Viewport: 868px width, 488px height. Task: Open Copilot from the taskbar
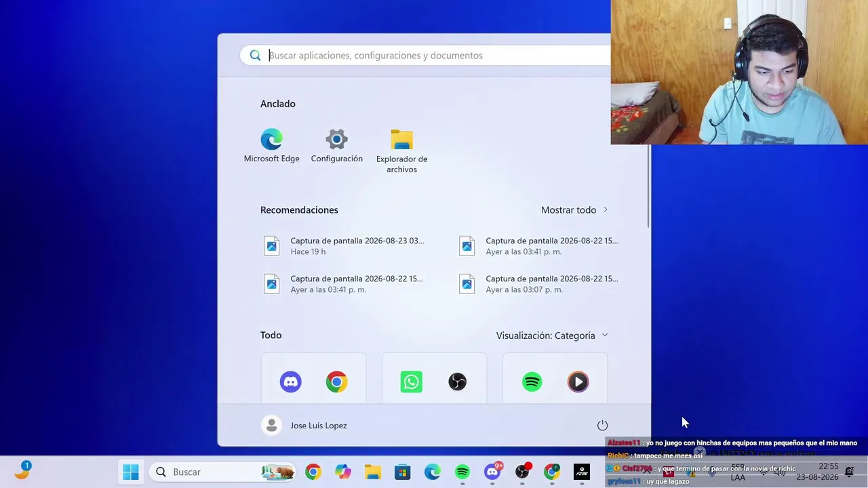point(342,472)
